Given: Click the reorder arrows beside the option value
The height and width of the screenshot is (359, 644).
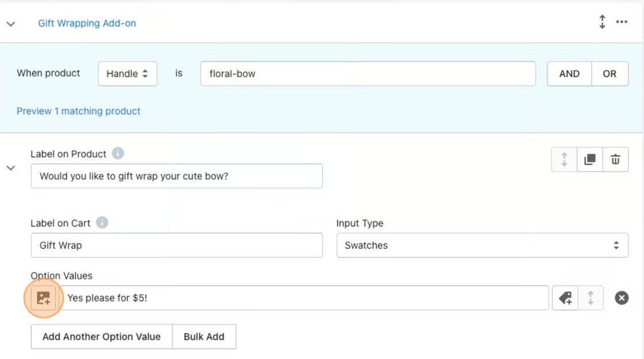Looking at the screenshot, I should coord(591,298).
